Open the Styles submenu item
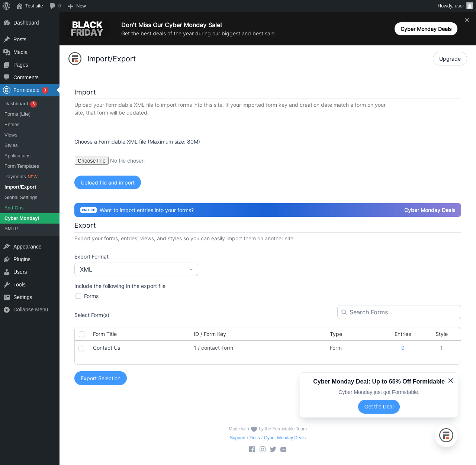The image size is (476, 465). pos(30,145)
